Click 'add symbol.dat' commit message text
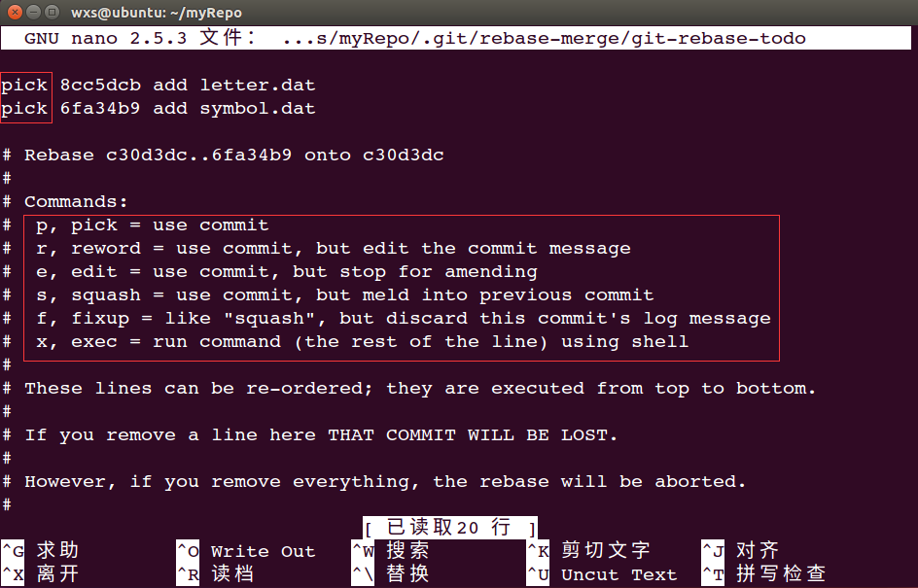Image resolution: width=918 pixels, height=588 pixels. pos(234,109)
